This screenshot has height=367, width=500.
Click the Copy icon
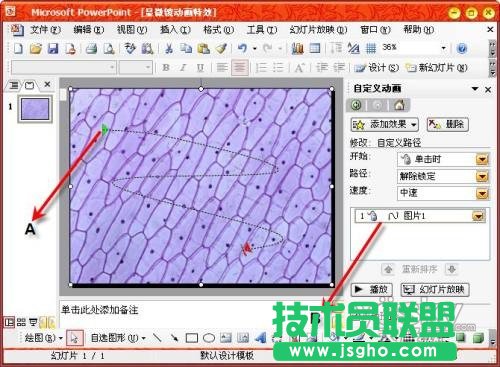pos(186,49)
